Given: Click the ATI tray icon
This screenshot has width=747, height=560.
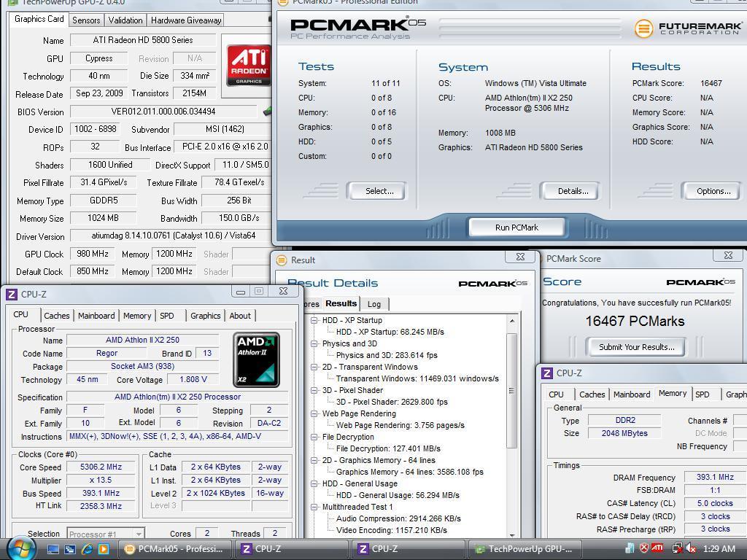Looking at the screenshot, I should click(657, 548).
